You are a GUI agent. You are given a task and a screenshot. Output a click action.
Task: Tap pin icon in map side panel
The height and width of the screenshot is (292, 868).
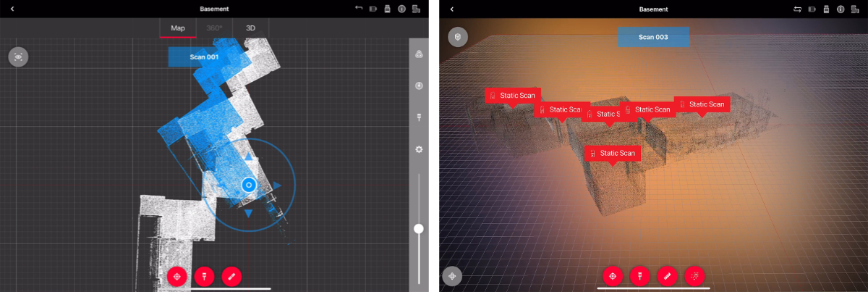419,117
